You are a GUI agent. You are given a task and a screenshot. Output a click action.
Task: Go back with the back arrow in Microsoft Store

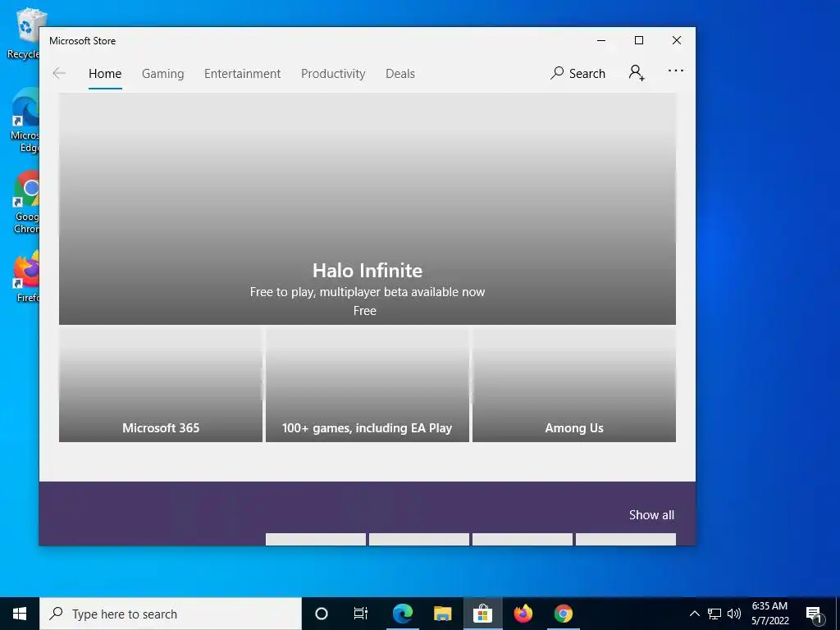[x=59, y=73]
